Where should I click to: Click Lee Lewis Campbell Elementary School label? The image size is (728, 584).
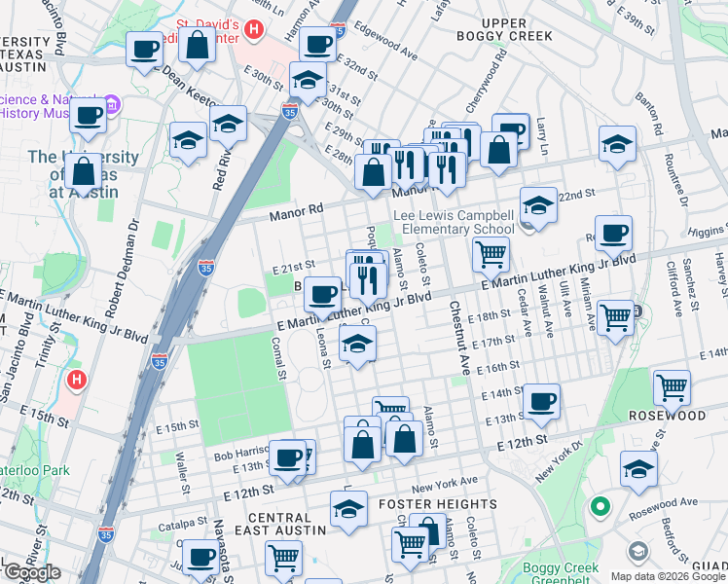pos(454,222)
